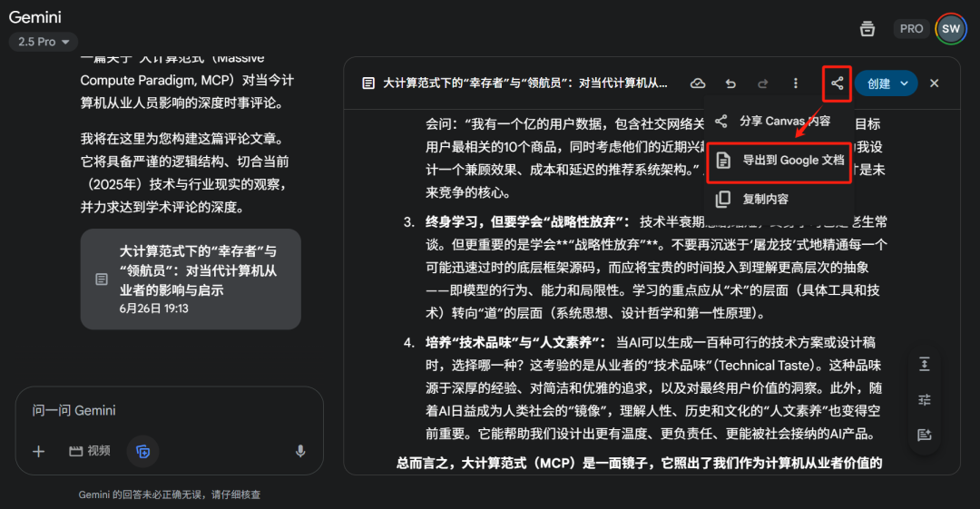This screenshot has height=509, width=980.
Task: Open the adjust tone sliders icon
Action: click(925, 399)
